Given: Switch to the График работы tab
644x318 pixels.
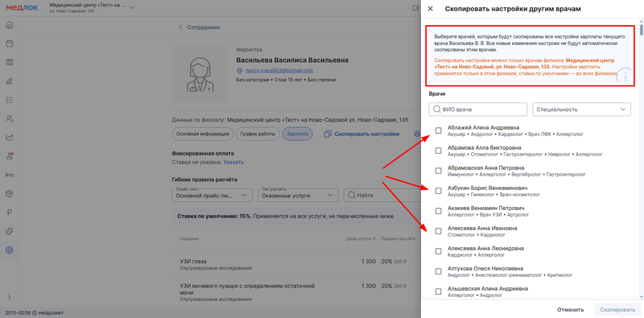Looking at the screenshot, I should pos(258,134).
